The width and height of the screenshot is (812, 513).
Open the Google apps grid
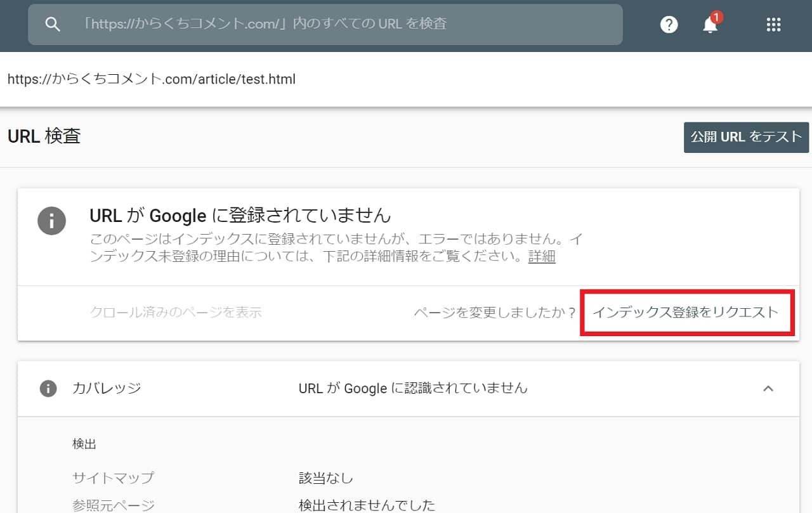[773, 25]
